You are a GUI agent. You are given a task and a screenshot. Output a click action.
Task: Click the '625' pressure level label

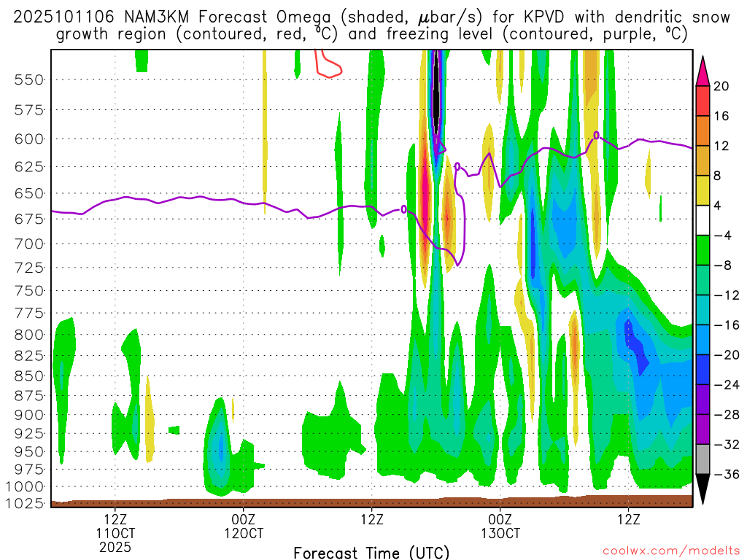point(29,167)
